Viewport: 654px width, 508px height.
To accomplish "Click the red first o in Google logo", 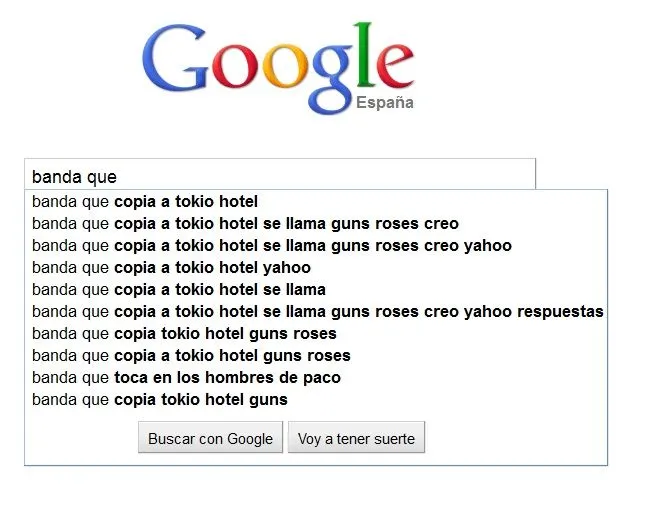I will click(x=236, y=71).
